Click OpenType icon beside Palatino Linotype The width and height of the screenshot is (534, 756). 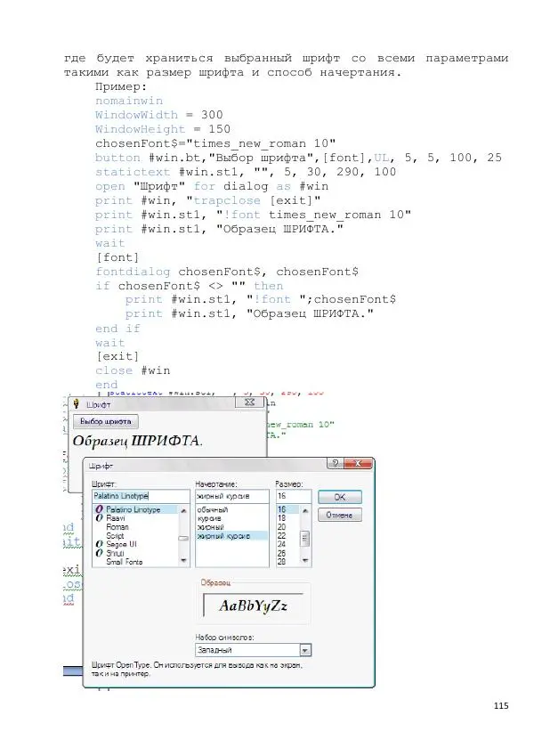[x=99, y=510]
